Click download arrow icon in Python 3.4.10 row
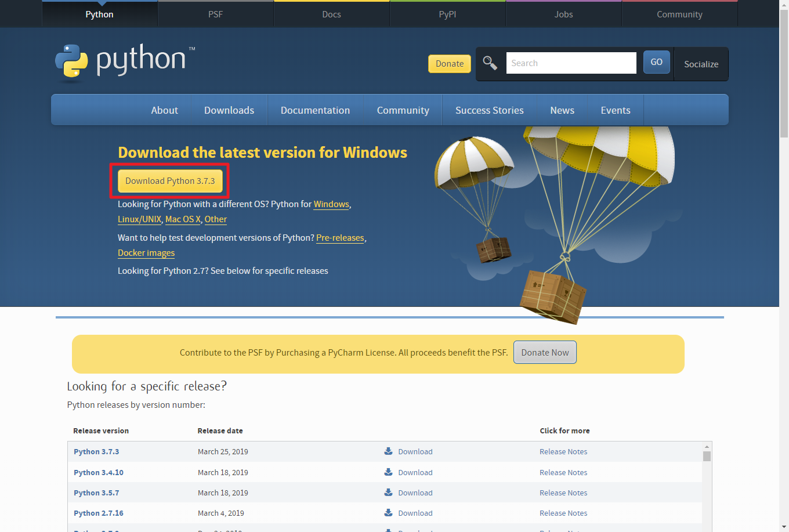789x532 pixels. (388, 472)
